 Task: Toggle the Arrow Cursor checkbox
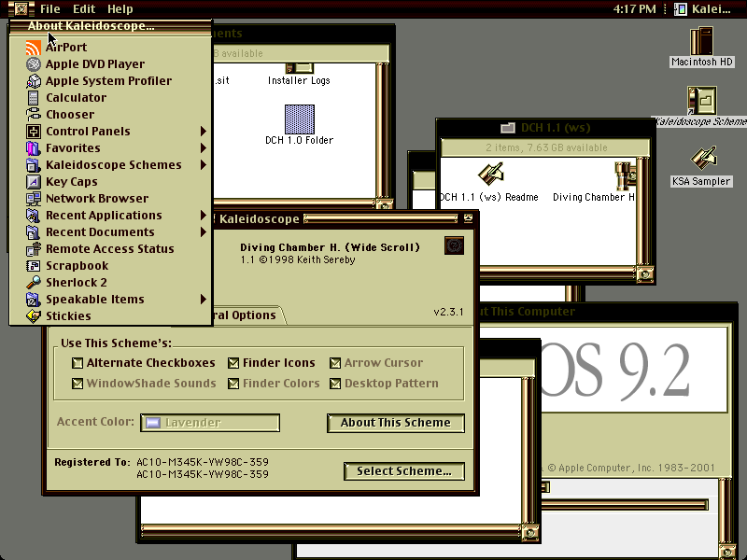tap(335, 363)
